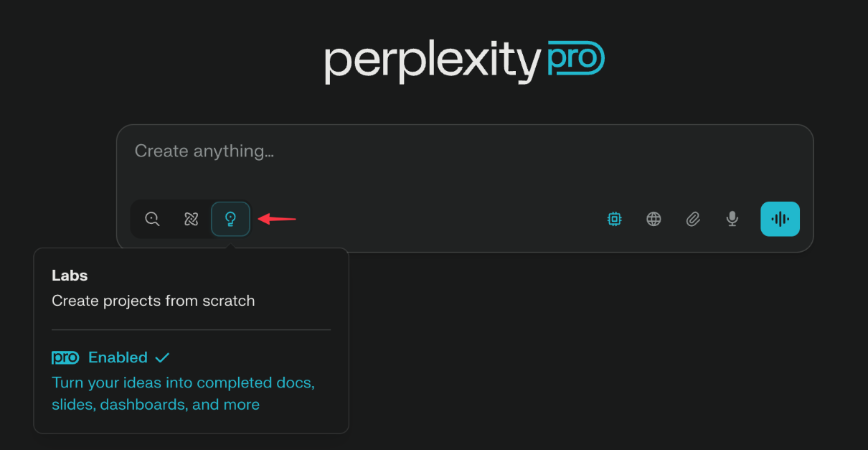Select the Search mode magnifier icon
868x450 pixels.
[x=152, y=218]
